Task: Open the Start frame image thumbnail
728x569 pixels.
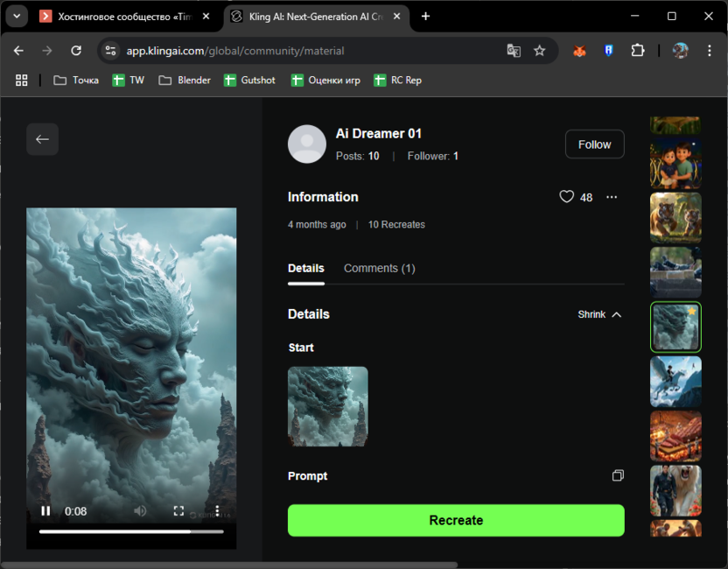Action: click(328, 406)
